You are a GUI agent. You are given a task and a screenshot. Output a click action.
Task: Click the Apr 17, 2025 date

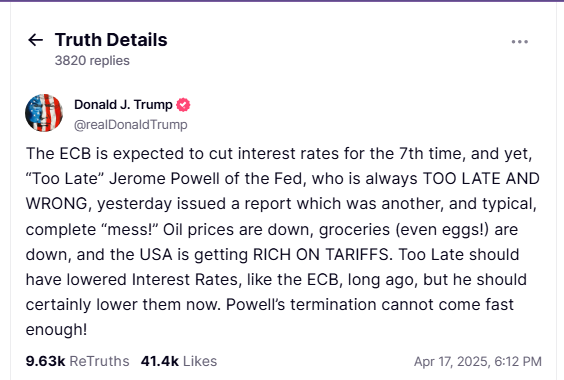[x=452, y=361]
